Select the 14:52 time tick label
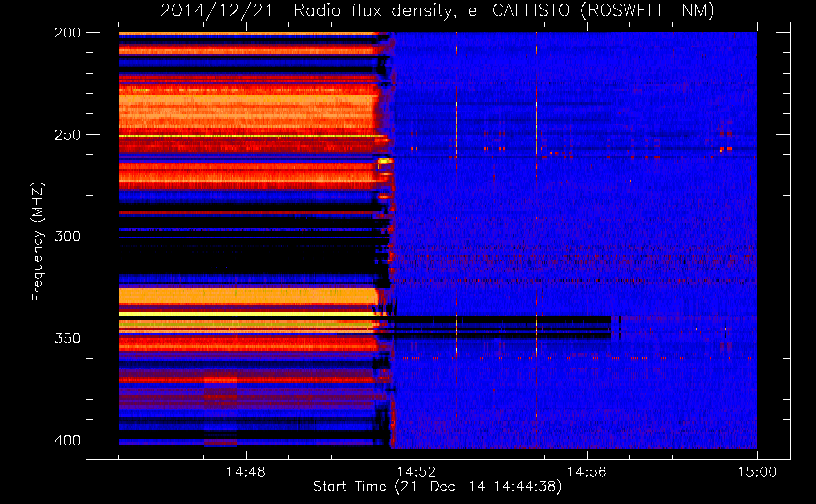This screenshot has height=504, width=816. 416,472
